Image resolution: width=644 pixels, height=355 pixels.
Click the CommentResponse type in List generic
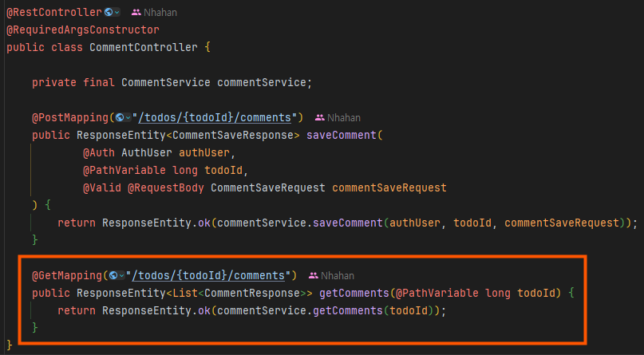point(251,293)
